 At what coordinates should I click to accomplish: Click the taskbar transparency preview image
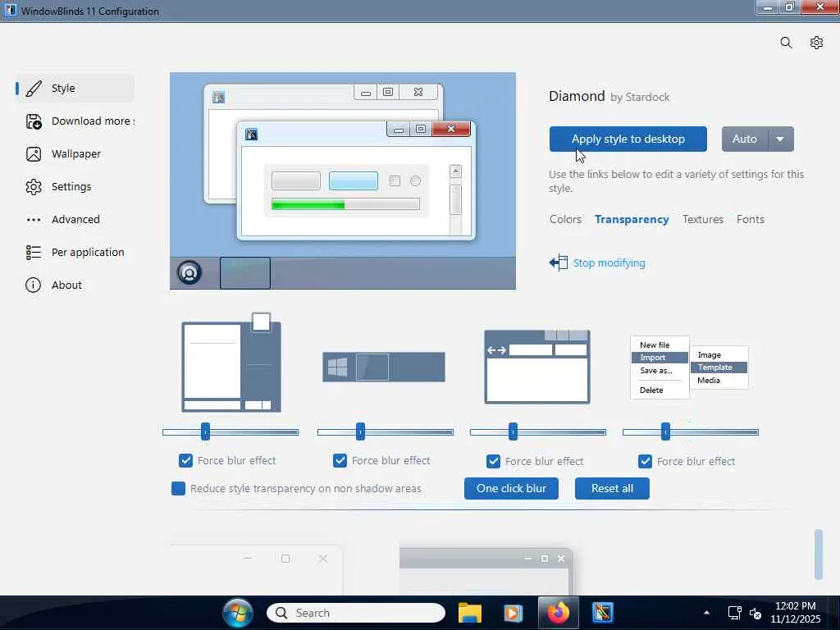point(384,367)
